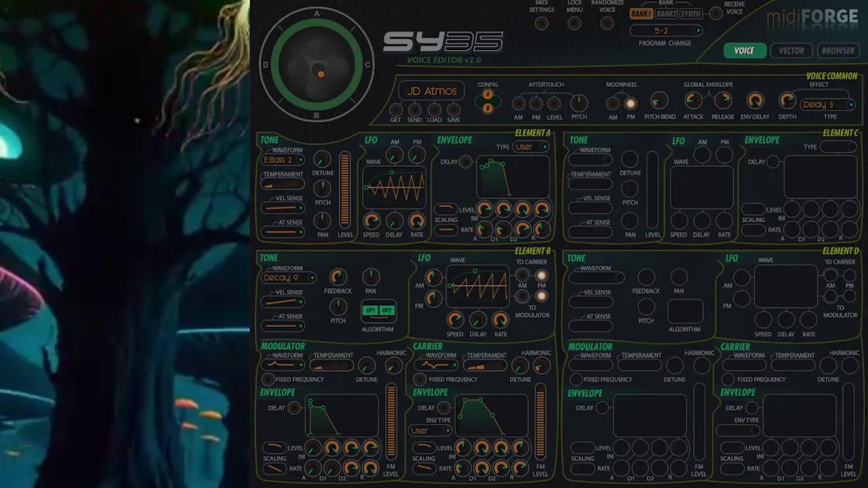
Task: Click Element A envelope graph
Action: pyautogui.click(x=513, y=178)
